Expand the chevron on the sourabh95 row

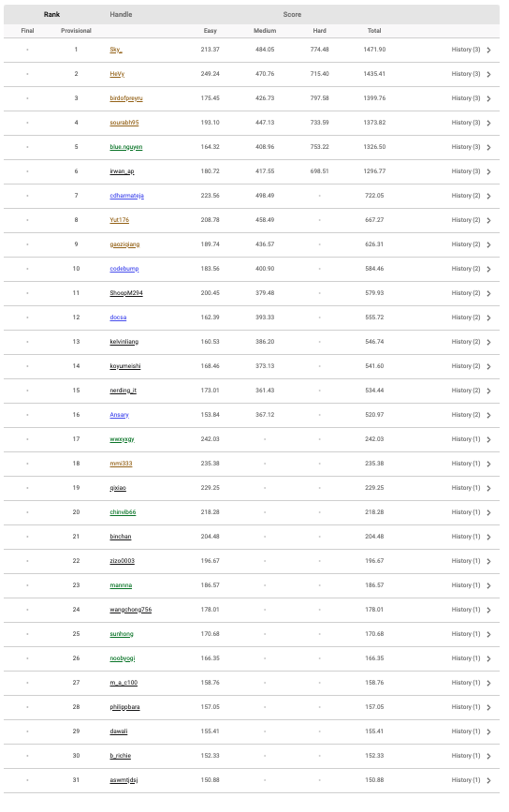pos(488,124)
